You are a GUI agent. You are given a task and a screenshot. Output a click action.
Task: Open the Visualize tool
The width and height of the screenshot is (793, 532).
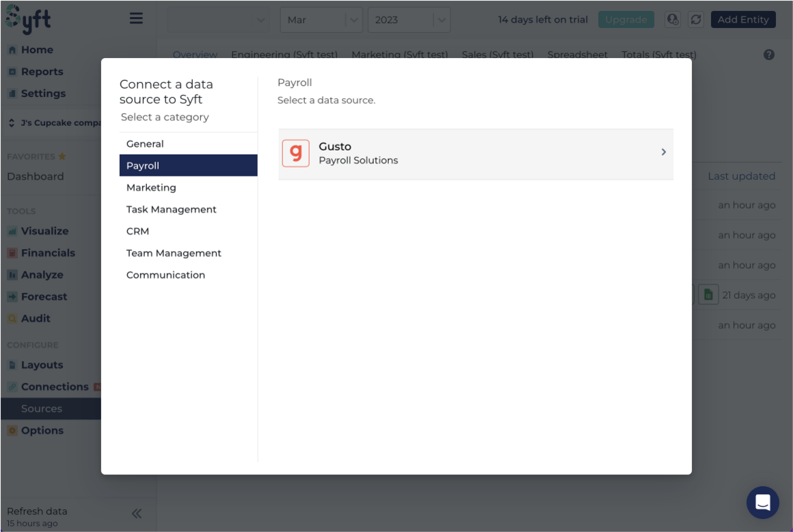coord(44,230)
